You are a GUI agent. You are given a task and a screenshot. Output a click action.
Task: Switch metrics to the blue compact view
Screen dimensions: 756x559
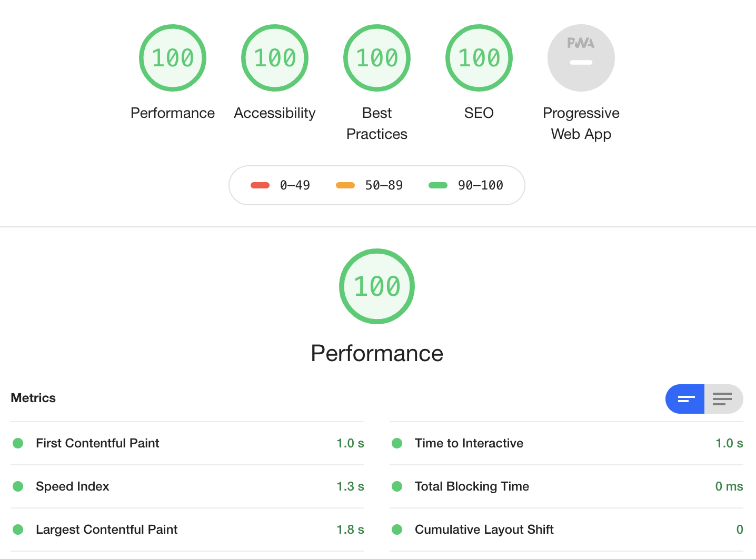tap(685, 399)
